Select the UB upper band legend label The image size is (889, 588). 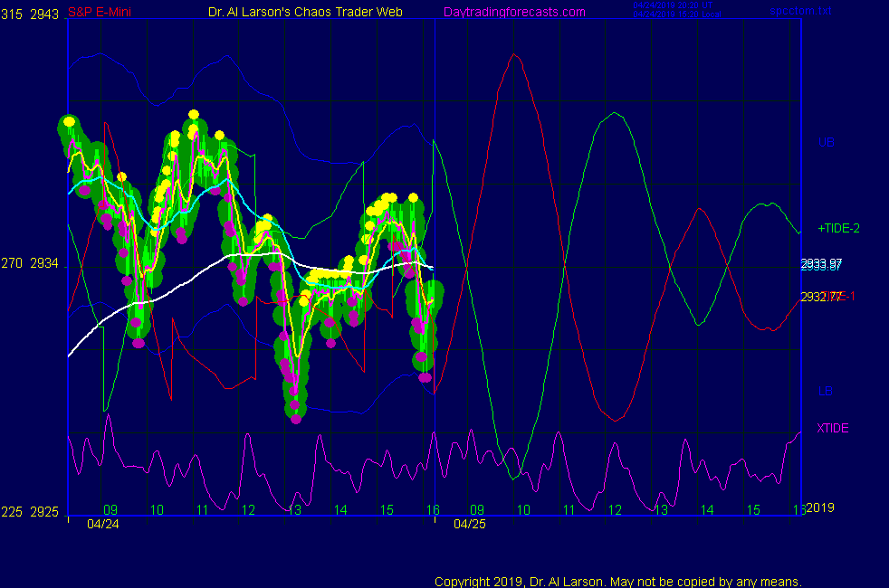point(826,142)
